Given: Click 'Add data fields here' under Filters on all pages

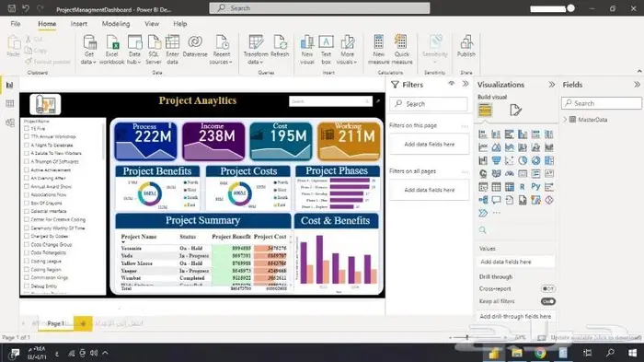Looking at the screenshot, I should (x=430, y=190).
